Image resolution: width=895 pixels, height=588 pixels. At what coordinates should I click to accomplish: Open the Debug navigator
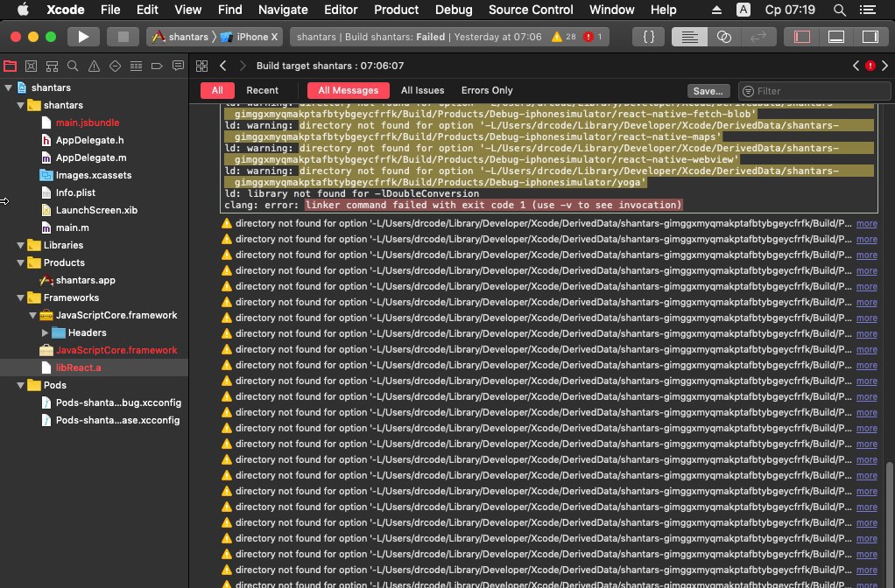136,66
